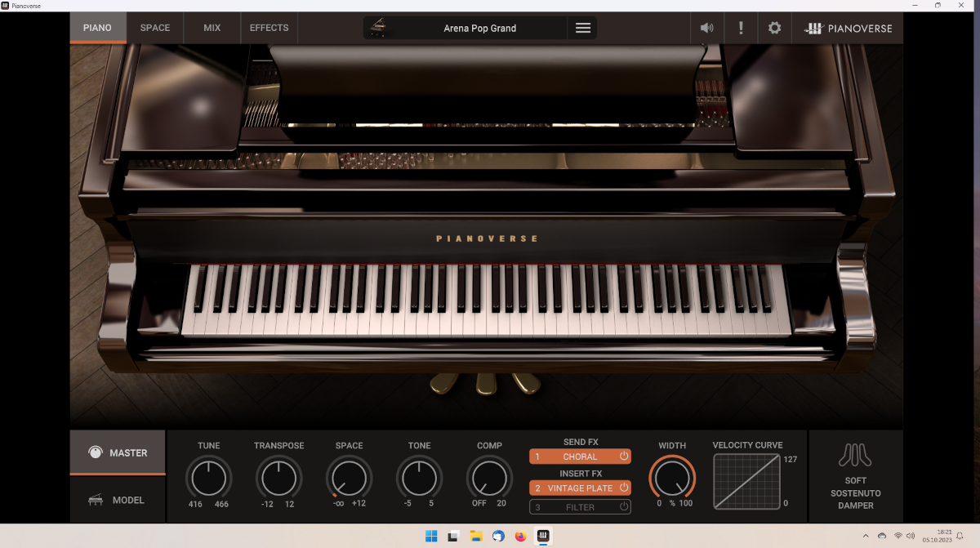Viewport: 980px width, 548px height.
Task: Click the COMP OFF label
Action: tap(479, 504)
